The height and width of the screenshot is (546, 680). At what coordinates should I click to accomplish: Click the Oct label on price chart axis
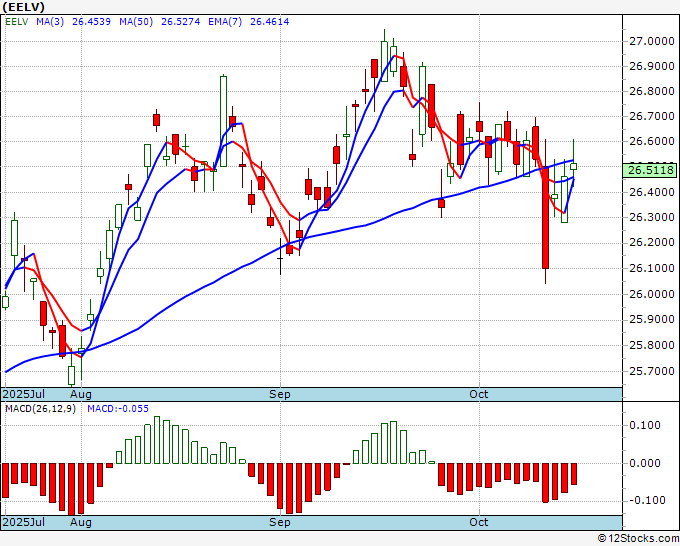click(479, 394)
